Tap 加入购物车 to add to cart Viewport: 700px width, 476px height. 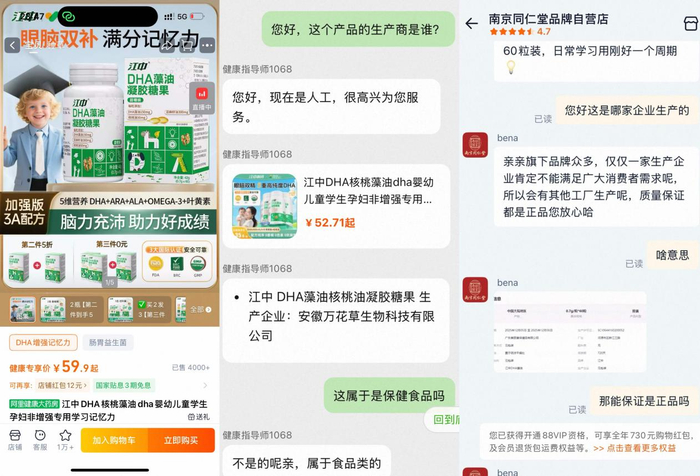point(114,440)
